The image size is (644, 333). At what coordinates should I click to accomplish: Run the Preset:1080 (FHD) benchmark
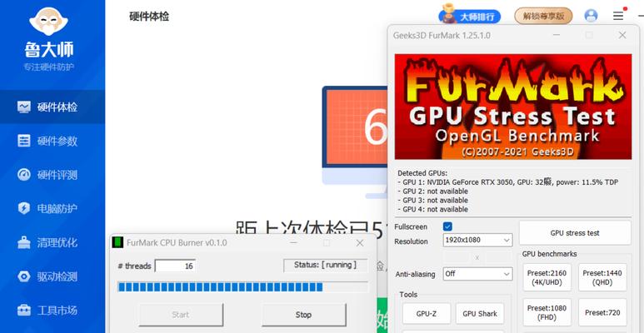point(547,312)
